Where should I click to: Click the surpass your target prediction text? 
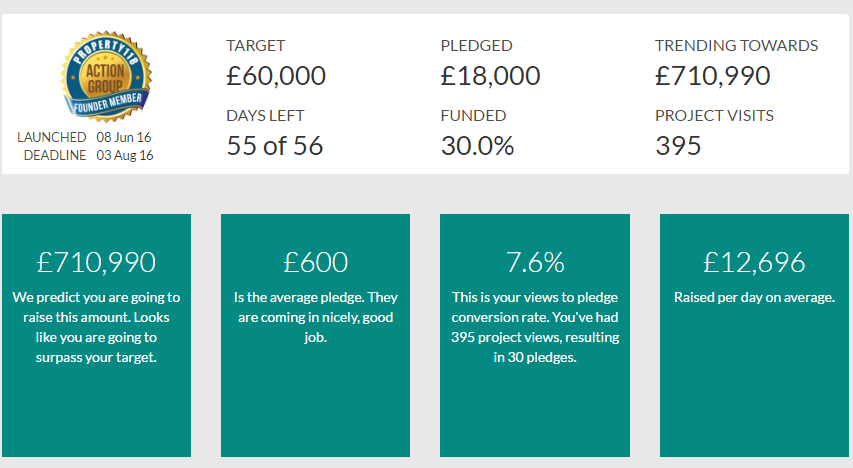coord(96,327)
